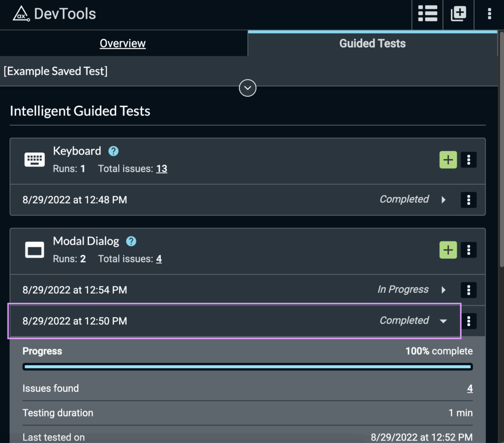Image resolution: width=504 pixels, height=443 pixels.
Task: Start a new Modal Dialog test run
Action: pos(448,250)
